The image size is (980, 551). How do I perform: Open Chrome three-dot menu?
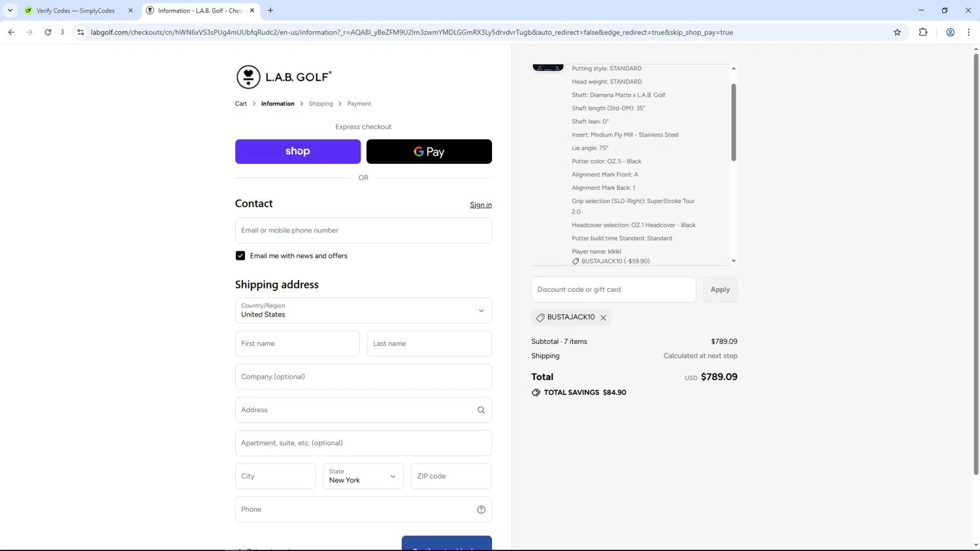pos(968,32)
